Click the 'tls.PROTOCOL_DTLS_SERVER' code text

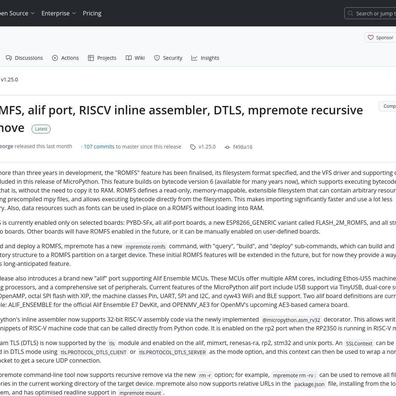coord(173,352)
